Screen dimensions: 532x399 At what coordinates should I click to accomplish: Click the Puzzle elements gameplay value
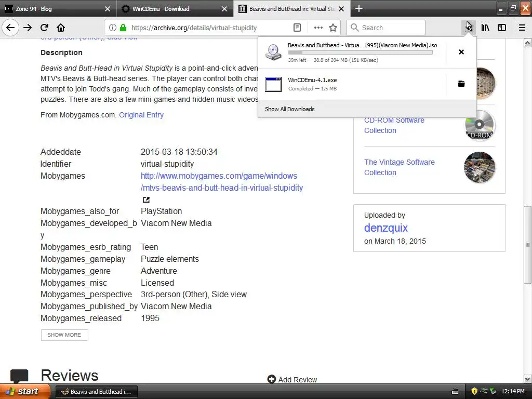coord(170,259)
